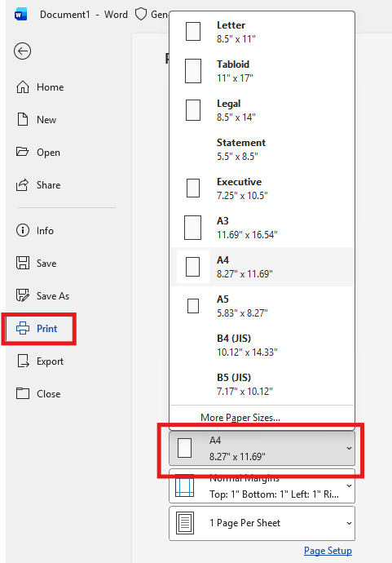392x563 pixels.
Task: Click the Info circle icon
Action: [x=23, y=230]
